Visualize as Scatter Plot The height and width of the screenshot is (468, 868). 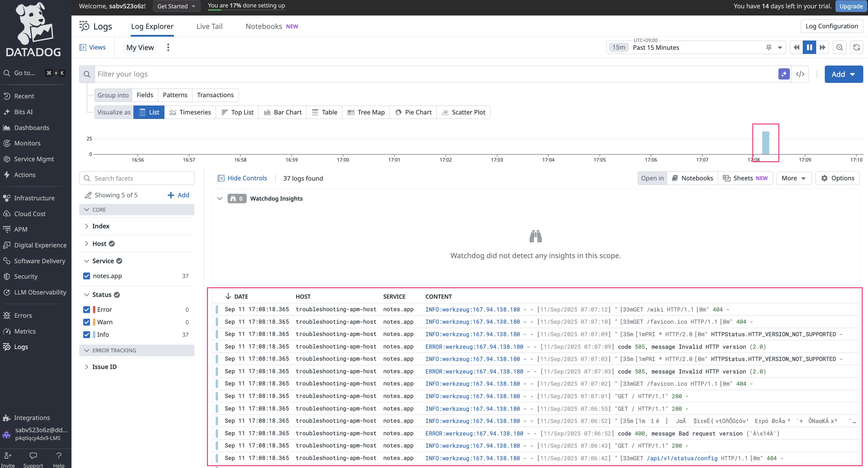pos(463,112)
